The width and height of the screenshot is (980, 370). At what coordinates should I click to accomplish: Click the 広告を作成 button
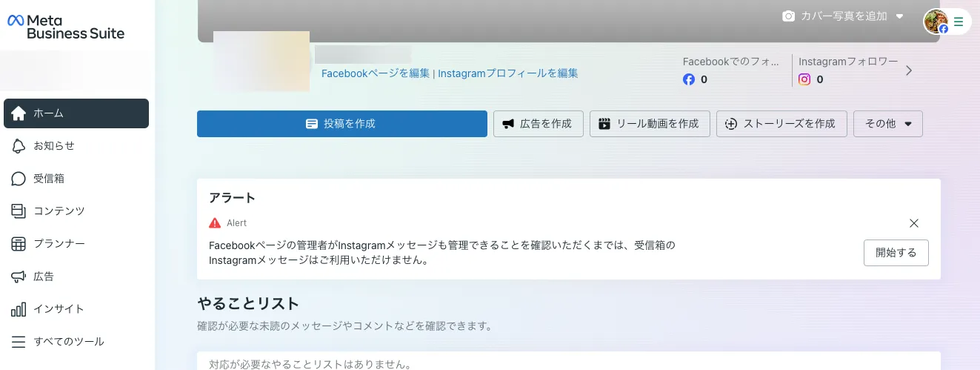pos(539,124)
